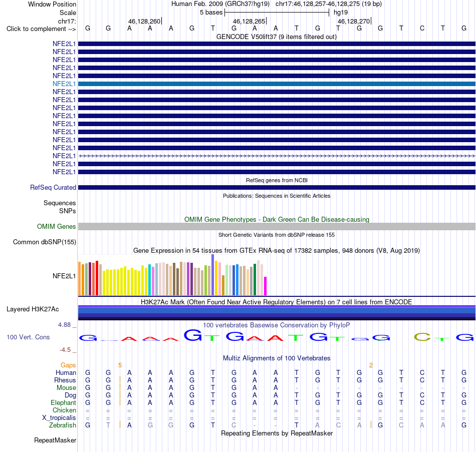Screen dimensions: 476x452
Task: Click the light-blue highlighted NFE2L1 transcript bar
Action: pyautogui.click(x=277, y=84)
